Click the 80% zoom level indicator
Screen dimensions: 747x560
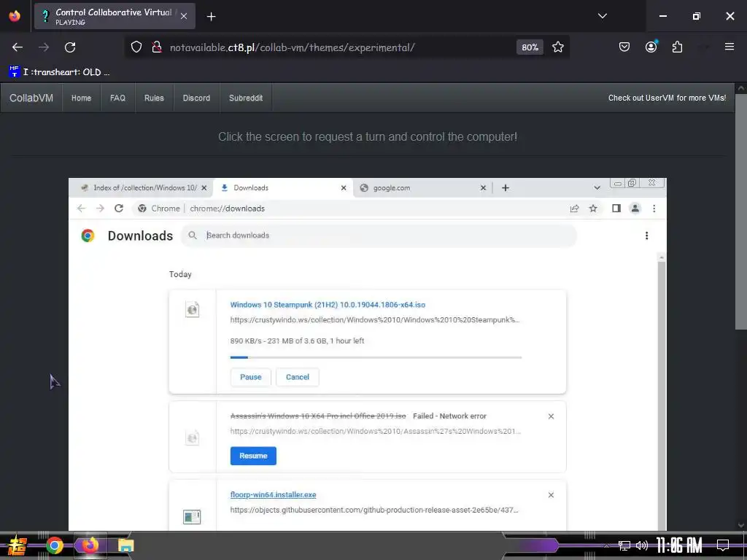click(530, 47)
